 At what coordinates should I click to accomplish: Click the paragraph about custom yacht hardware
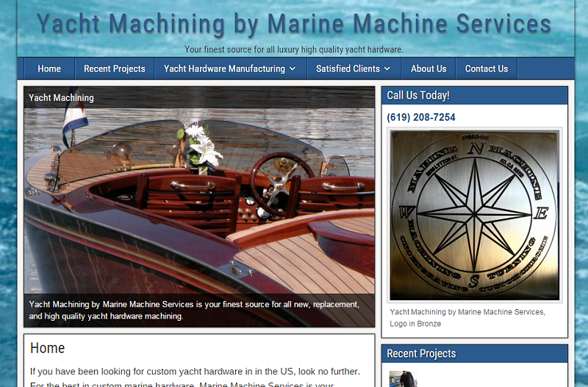[x=195, y=377]
